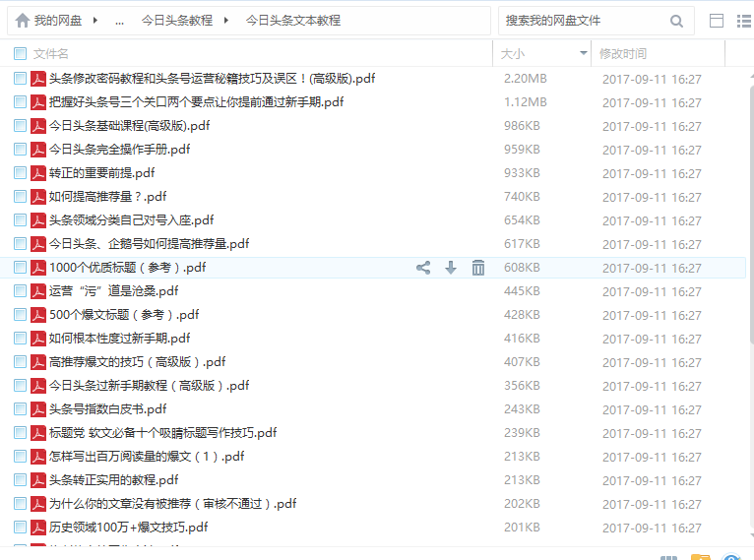Check the box for 头条转正实用的教程.pdf

coord(21,480)
